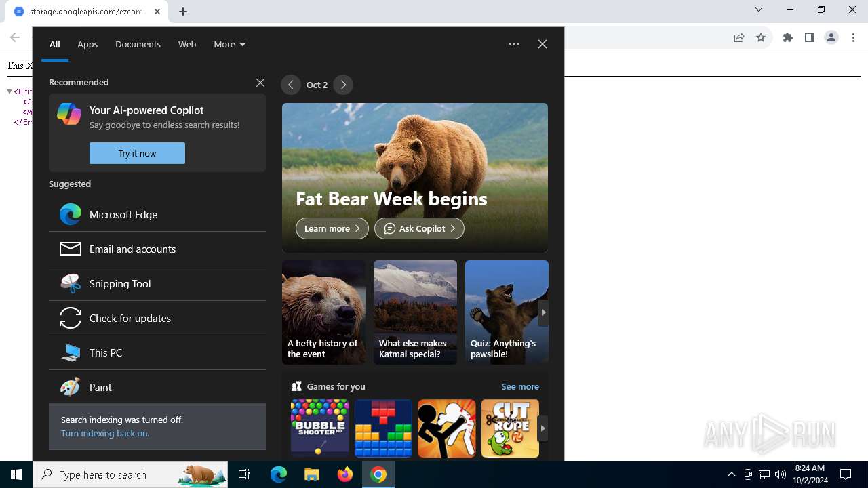Open File Explorer from taskbar

(x=311, y=474)
